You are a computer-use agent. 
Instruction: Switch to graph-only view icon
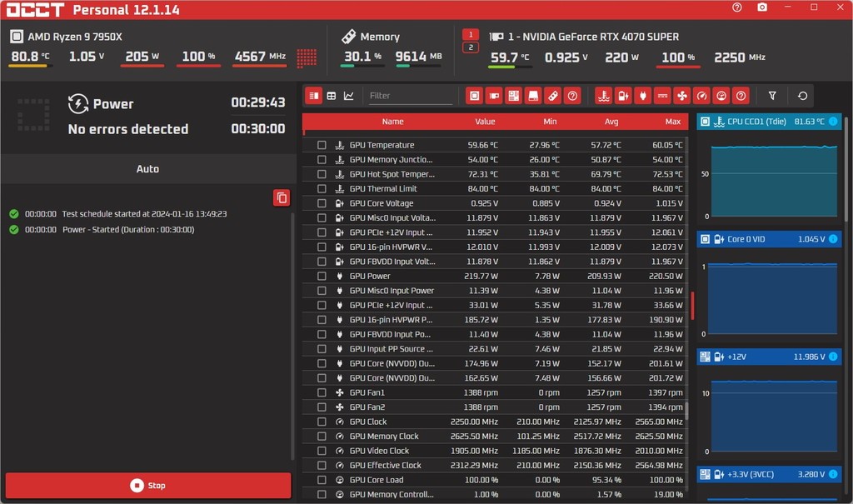point(349,96)
